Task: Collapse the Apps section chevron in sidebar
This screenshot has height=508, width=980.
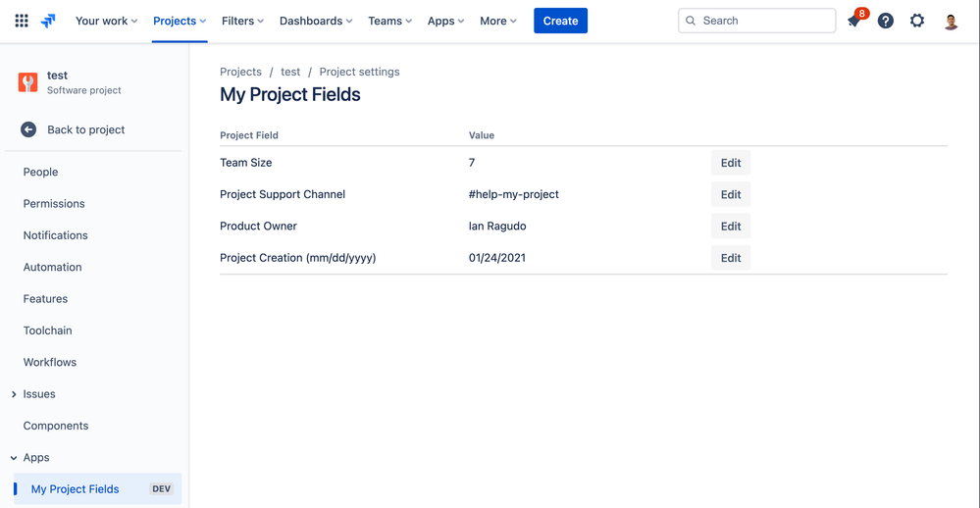Action: pyautogui.click(x=14, y=457)
